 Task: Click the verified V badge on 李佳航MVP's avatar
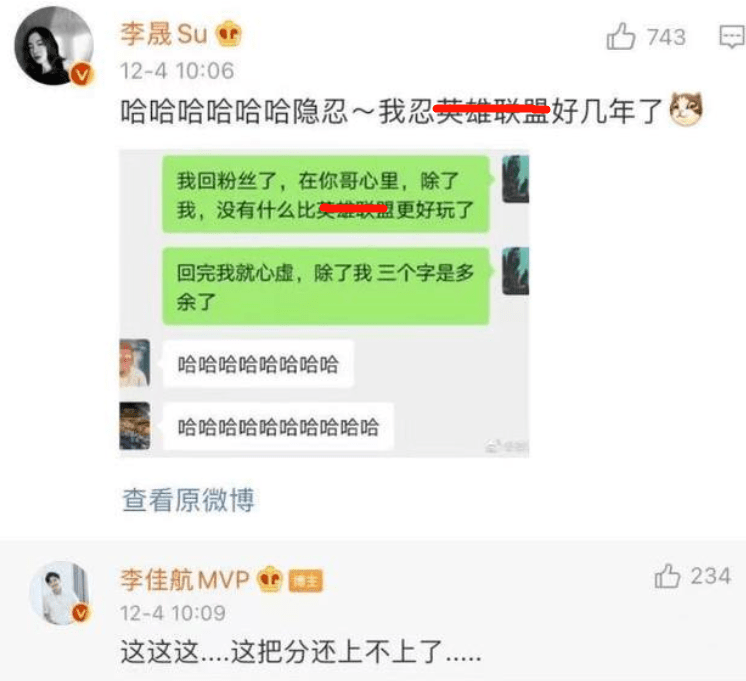(80, 613)
